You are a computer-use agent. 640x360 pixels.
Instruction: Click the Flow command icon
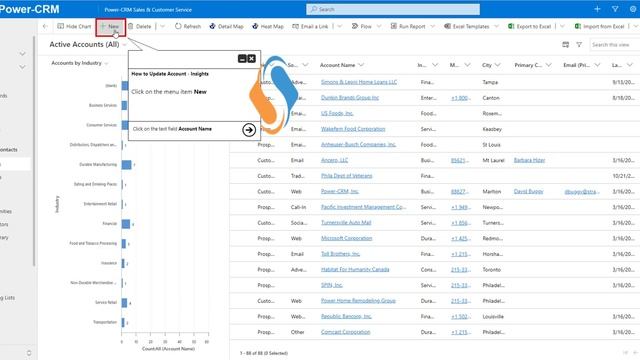[x=355, y=27]
